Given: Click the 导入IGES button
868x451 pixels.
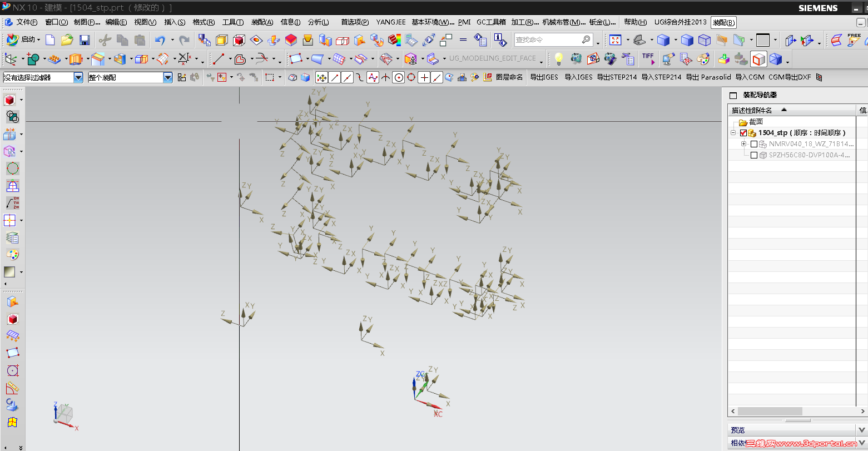Looking at the screenshot, I should [x=578, y=77].
